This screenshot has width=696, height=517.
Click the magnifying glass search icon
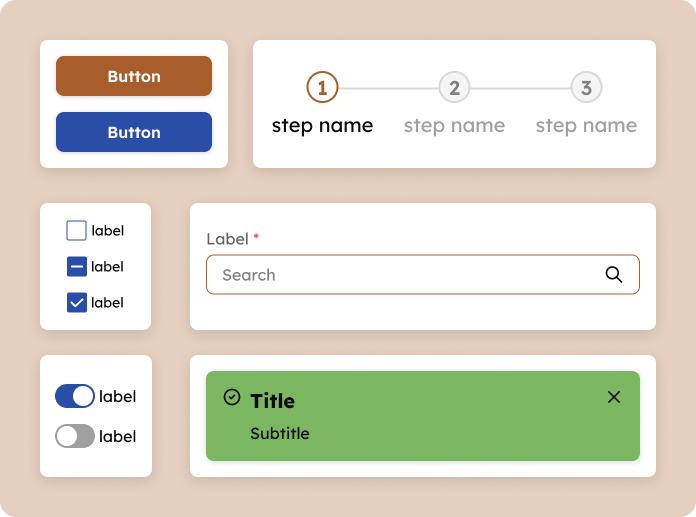click(614, 275)
